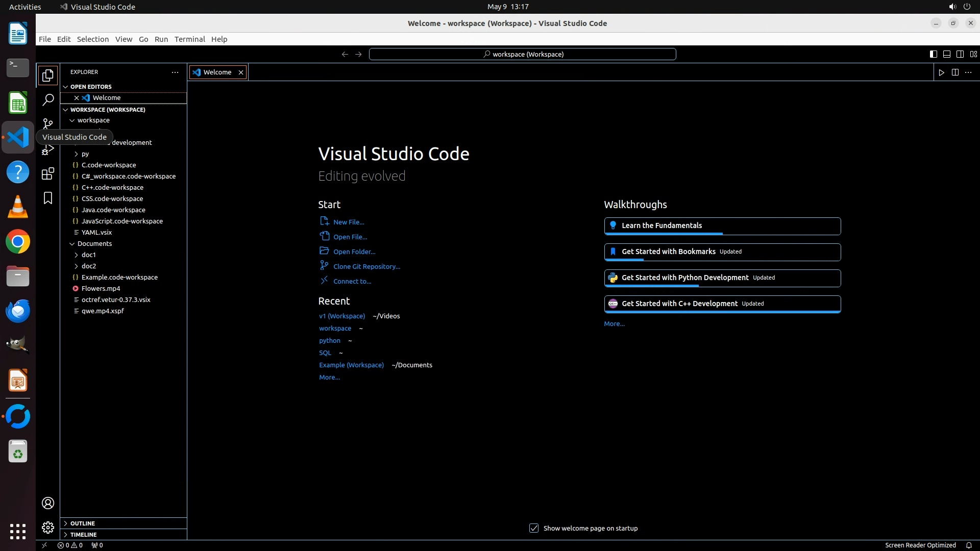The image size is (980, 551).
Task: Open the Search view in activity bar
Action: 48,99
